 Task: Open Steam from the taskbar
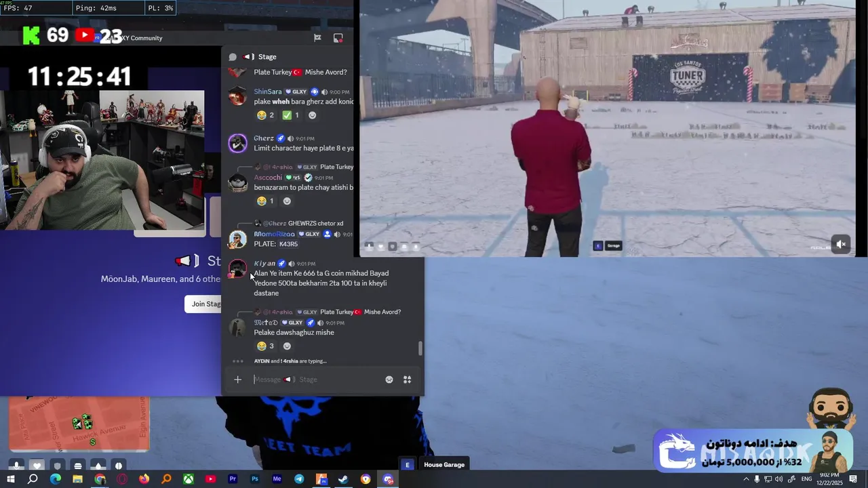pyautogui.click(x=343, y=479)
